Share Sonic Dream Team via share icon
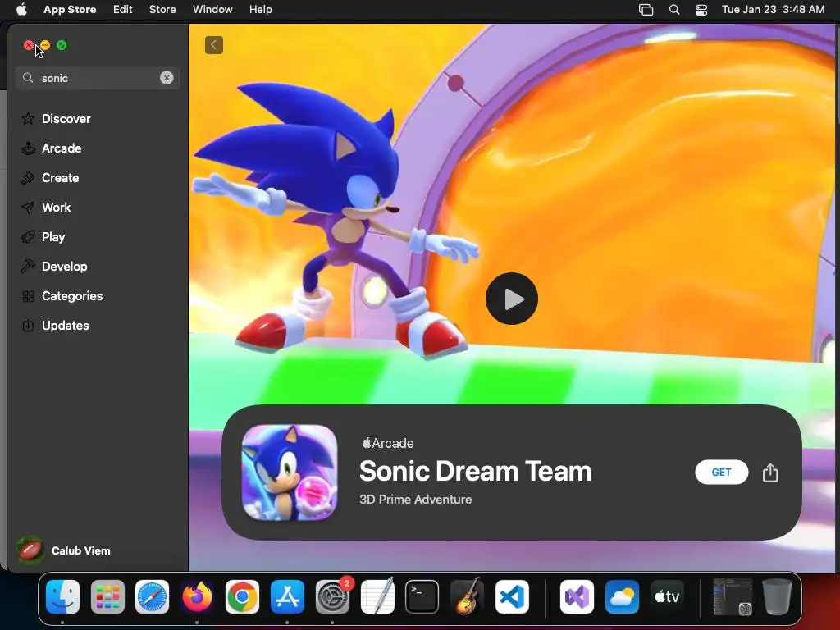Viewport: 840px width, 630px height. pyautogui.click(x=770, y=472)
